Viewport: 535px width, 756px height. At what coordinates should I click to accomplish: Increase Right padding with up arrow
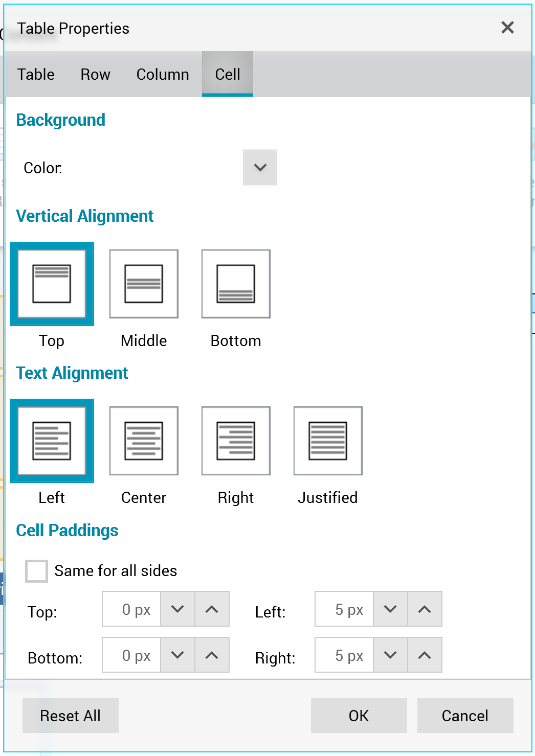[x=425, y=655]
